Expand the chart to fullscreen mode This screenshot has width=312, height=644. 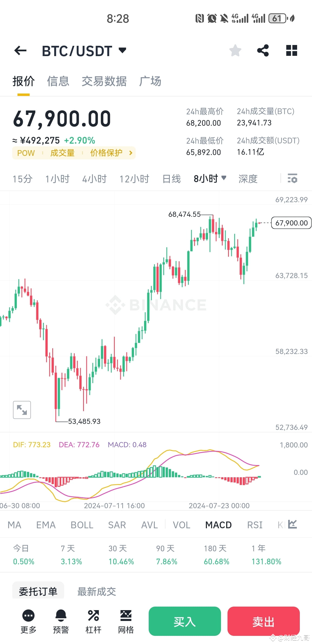[22, 410]
